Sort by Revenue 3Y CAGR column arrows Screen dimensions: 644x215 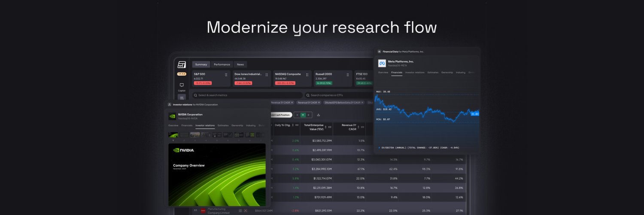coord(359,127)
